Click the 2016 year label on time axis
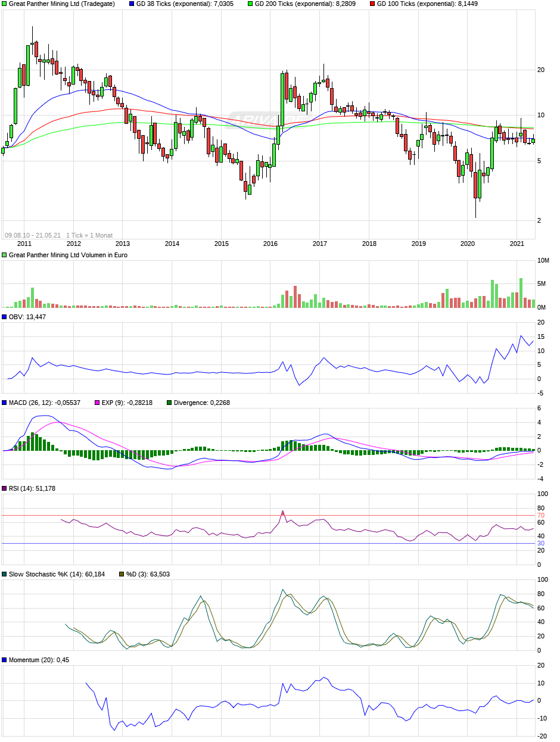Screen dimensions: 560x742 coord(270,244)
